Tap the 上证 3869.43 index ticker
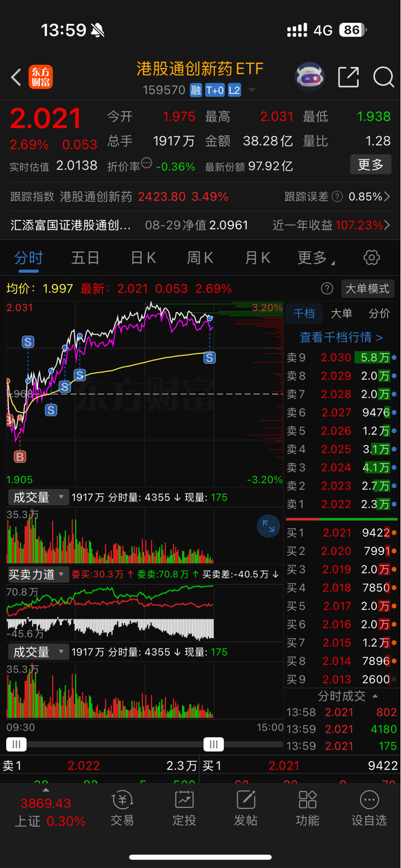The image size is (401, 868). [x=50, y=812]
